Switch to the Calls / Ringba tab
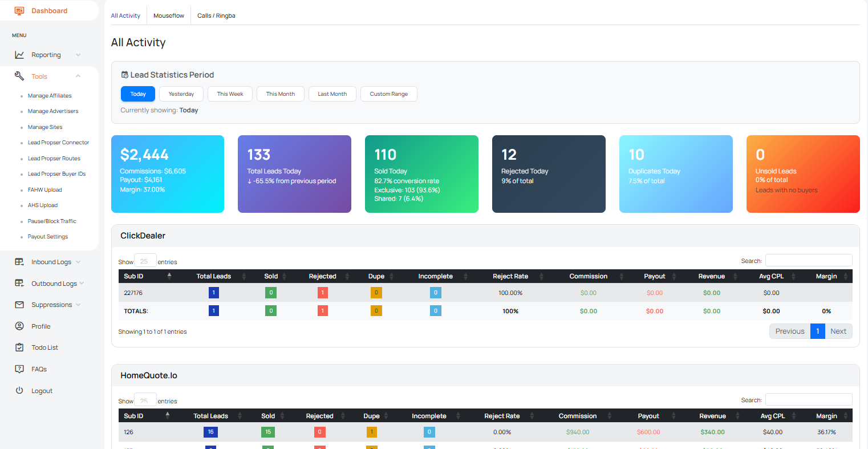 coord(216,16)
